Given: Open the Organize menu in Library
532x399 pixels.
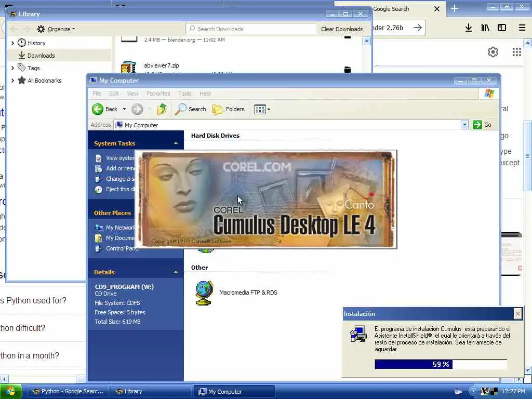Looking at the screenshot, I should coord(56,29).
